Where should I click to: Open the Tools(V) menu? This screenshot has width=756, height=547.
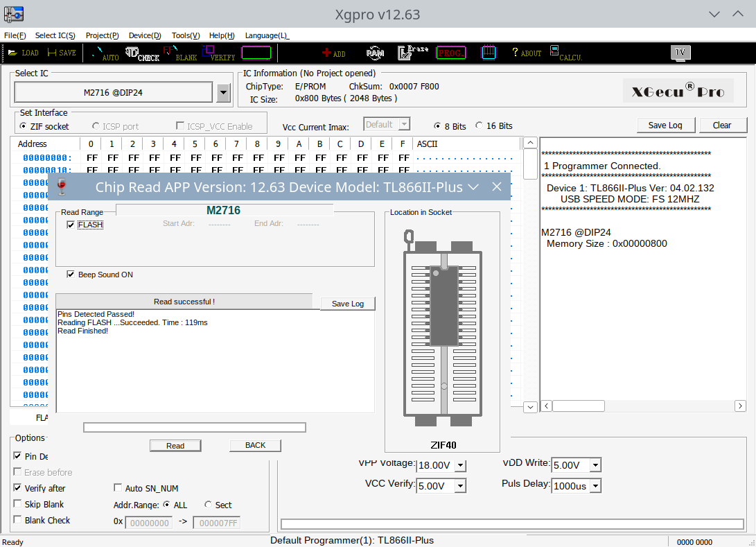coord(186,35)
